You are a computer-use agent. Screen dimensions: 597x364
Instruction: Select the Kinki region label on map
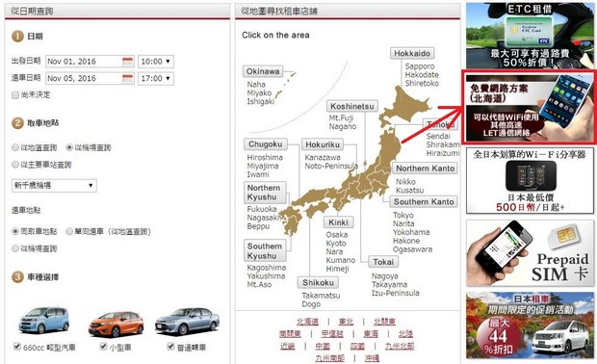339,222
